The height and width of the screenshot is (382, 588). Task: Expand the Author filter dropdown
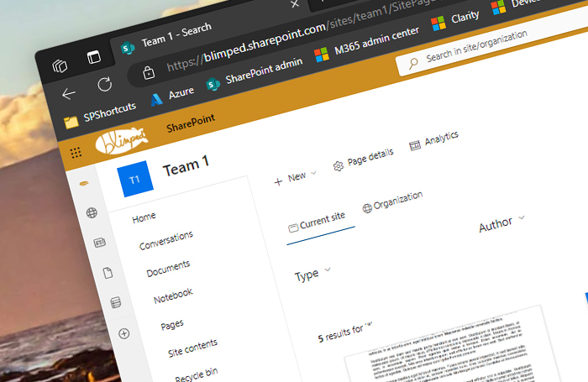[x=501, y=222]
